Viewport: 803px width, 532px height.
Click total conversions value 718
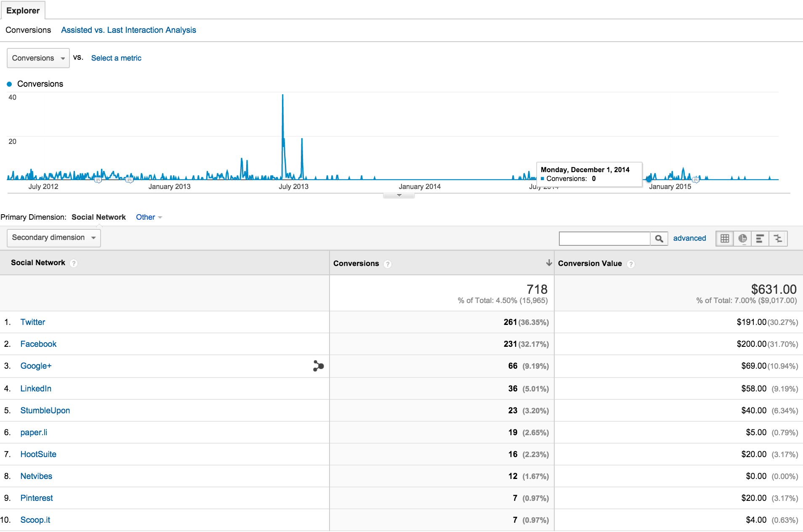(537, 289)
